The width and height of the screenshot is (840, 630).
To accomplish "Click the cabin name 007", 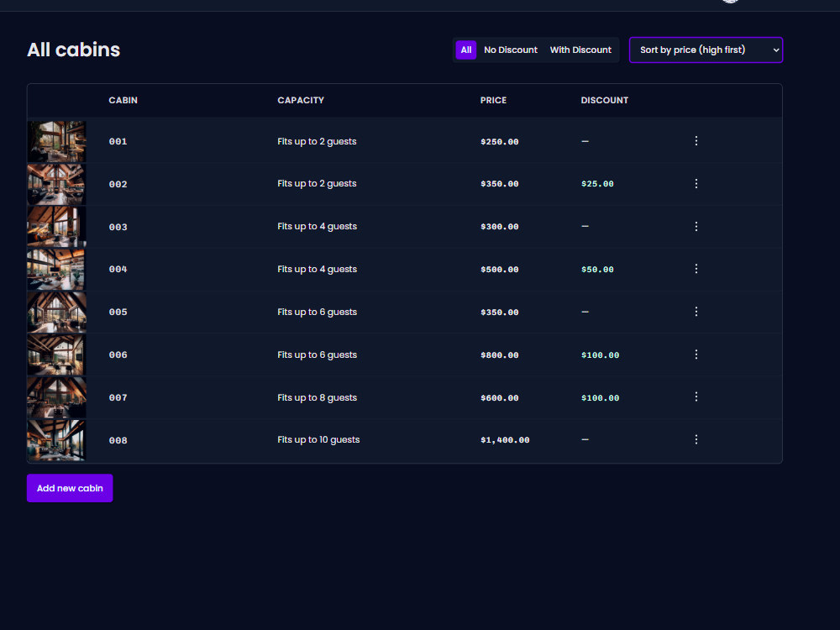I will [118, 397].
